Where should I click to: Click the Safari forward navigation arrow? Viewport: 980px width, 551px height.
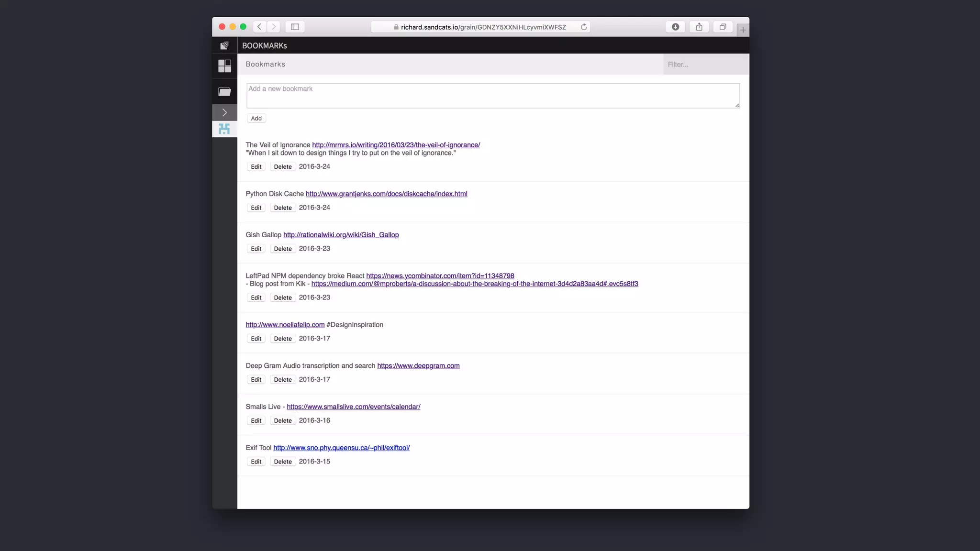tap(274, 27)
